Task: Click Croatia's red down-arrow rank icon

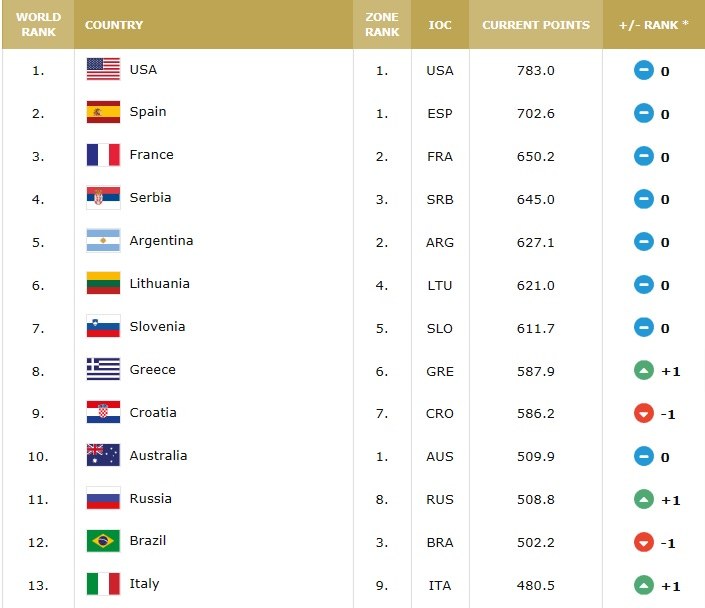Action: [x=644, y=414]
